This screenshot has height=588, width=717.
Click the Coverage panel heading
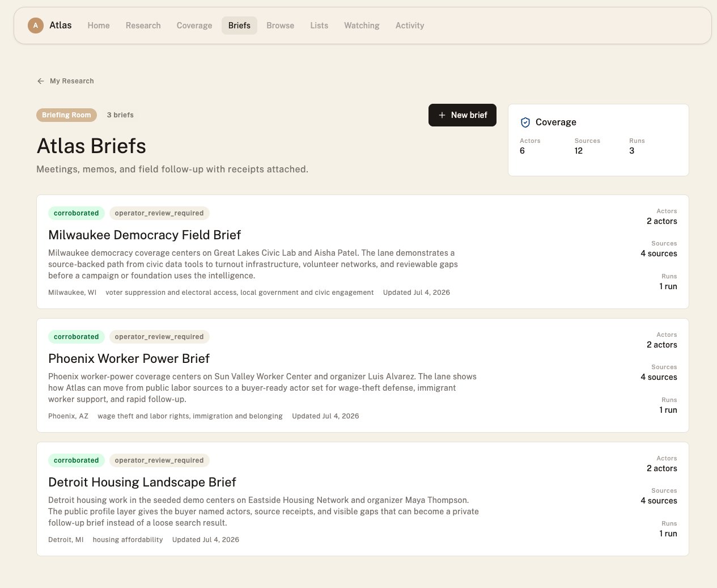click(x=556, y=122)
